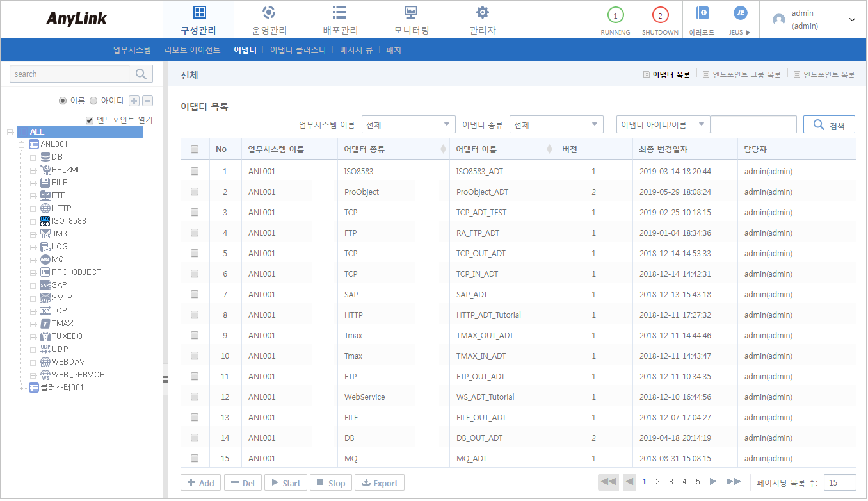The image size is (868, 501).
Task: Go to the last page with double-arrow icon
Action: [x=734, y=482]
